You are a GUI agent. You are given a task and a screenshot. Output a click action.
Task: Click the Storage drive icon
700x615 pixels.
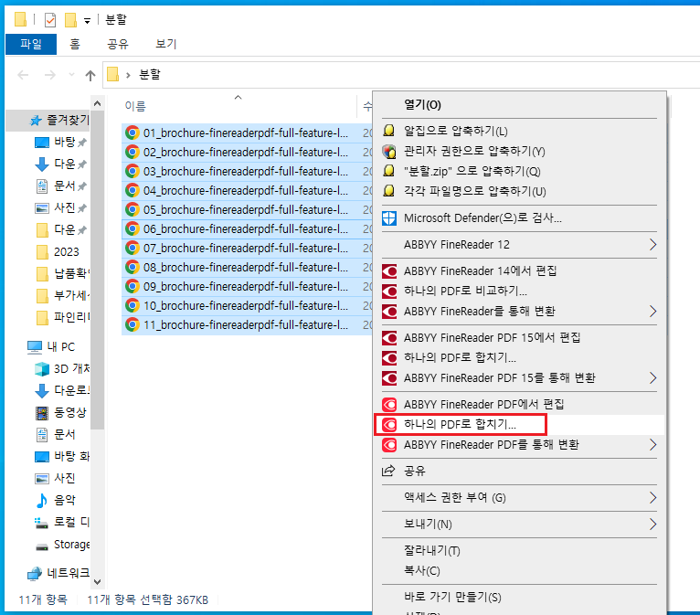[x=42, y=546]
